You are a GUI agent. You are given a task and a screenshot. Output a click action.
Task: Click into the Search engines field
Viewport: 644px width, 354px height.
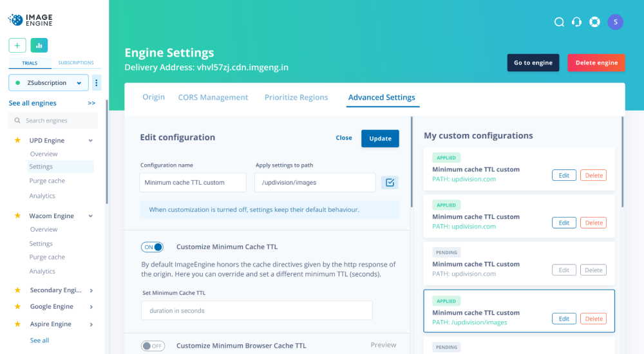(53, 120)
